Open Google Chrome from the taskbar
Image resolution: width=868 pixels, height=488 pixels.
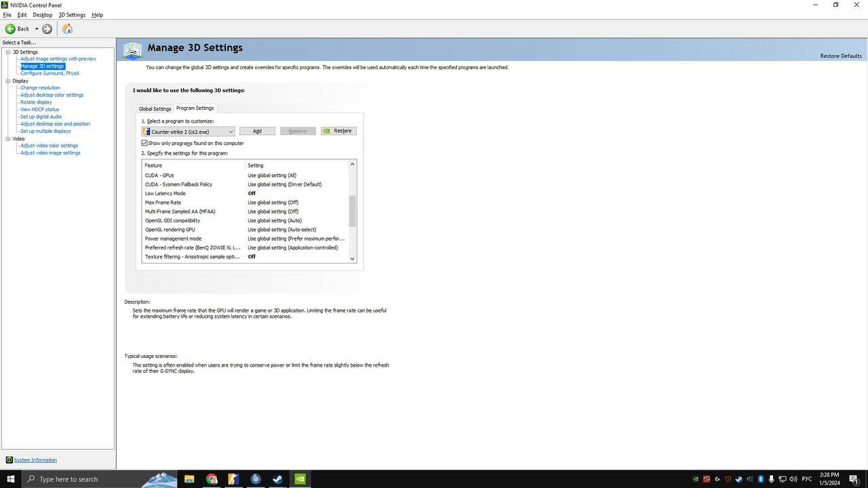212,479
